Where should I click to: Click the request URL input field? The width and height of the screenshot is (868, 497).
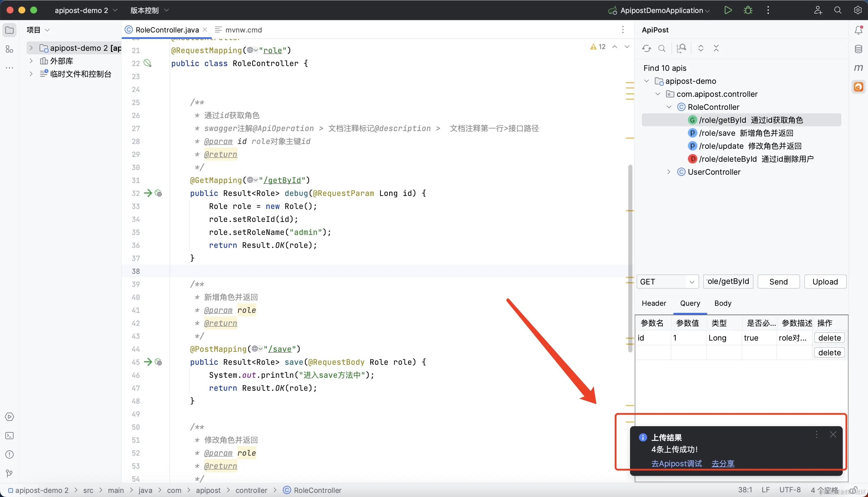[728, 282]
